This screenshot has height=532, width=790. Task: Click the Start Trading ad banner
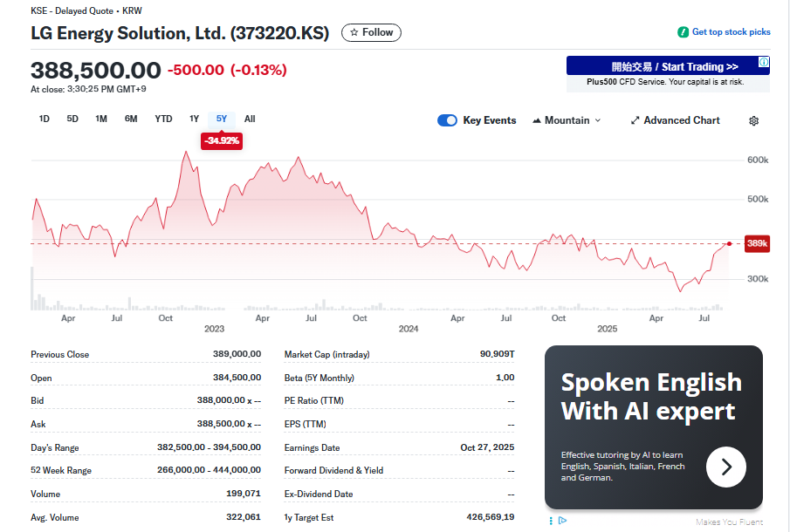pyautogui.click(x=668, y=66)
